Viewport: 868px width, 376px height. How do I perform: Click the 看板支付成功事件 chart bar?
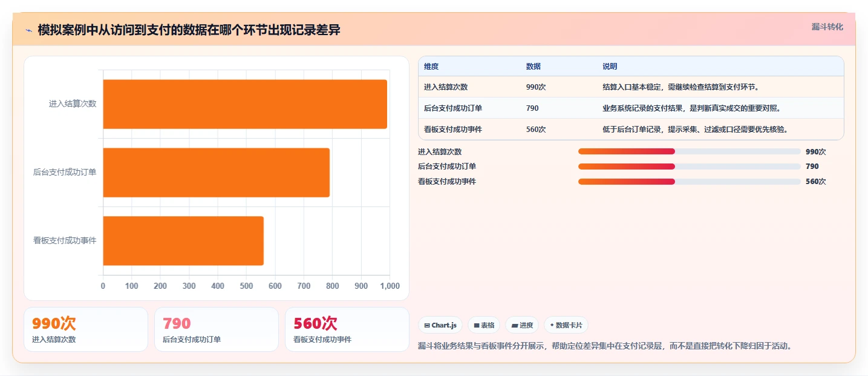pos(183,241)
